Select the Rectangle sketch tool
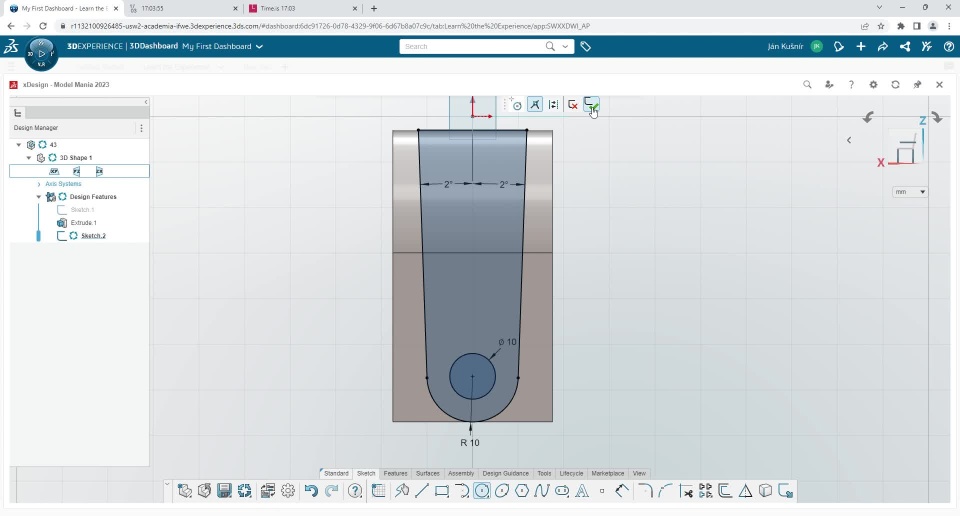960x516 pixels. click(x=441, y=491)
